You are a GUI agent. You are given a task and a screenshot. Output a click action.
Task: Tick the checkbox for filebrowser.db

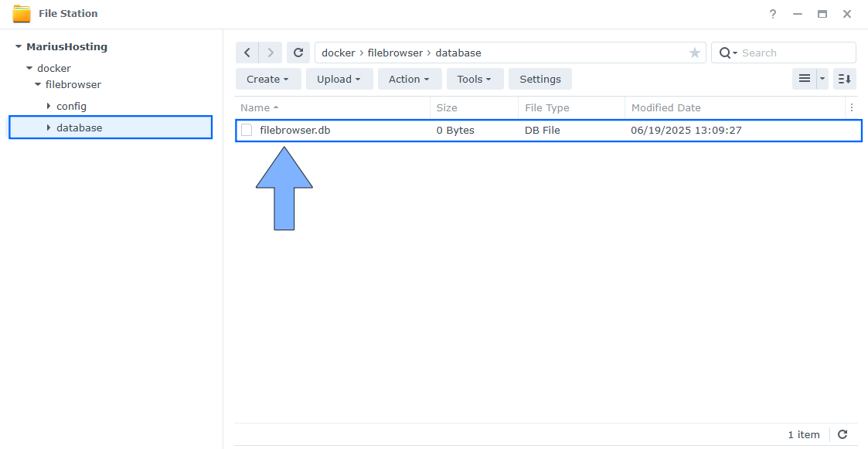point(247,130)
